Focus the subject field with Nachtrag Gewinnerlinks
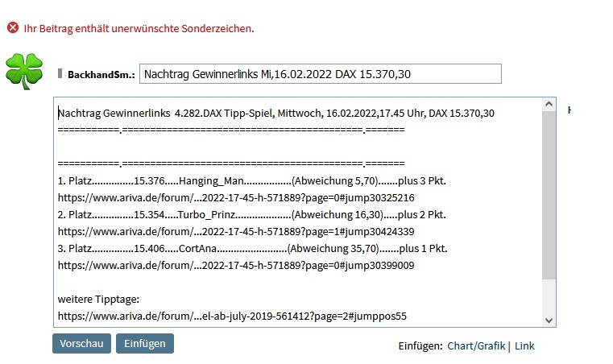Image resolution: width=613 pixels, height=364 pixels. click(320, 74)
